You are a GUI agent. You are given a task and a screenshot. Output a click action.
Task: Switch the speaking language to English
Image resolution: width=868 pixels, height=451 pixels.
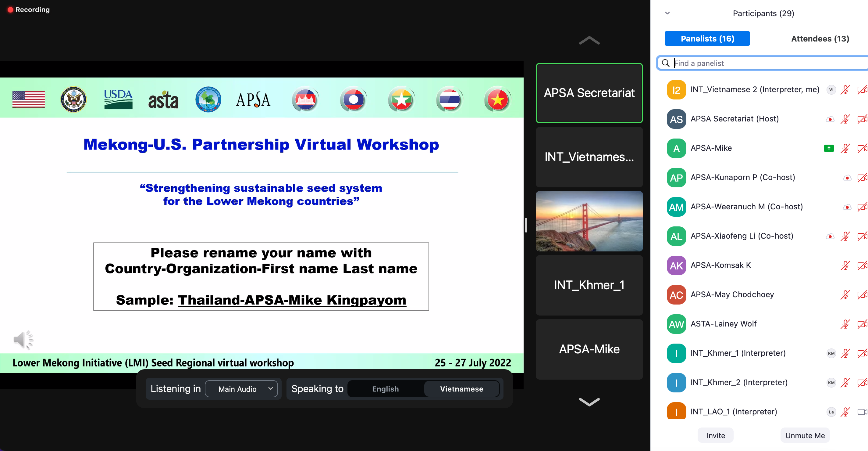(x=385, y=388)
